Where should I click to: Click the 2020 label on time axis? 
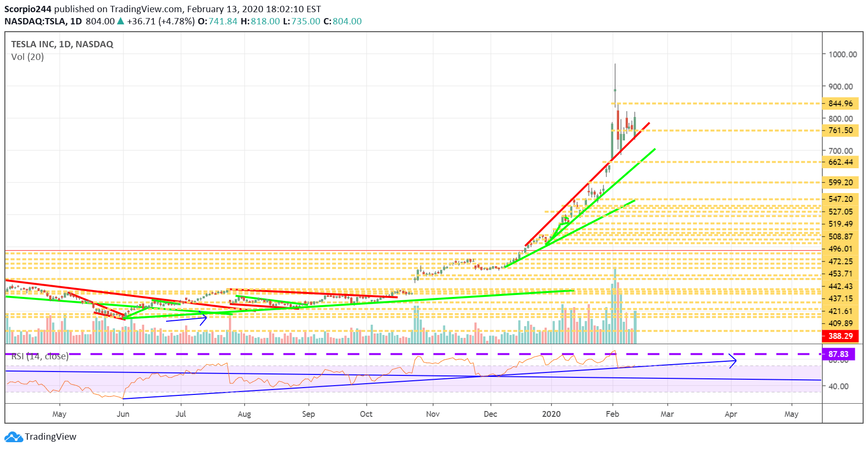[x=551, y=414]
